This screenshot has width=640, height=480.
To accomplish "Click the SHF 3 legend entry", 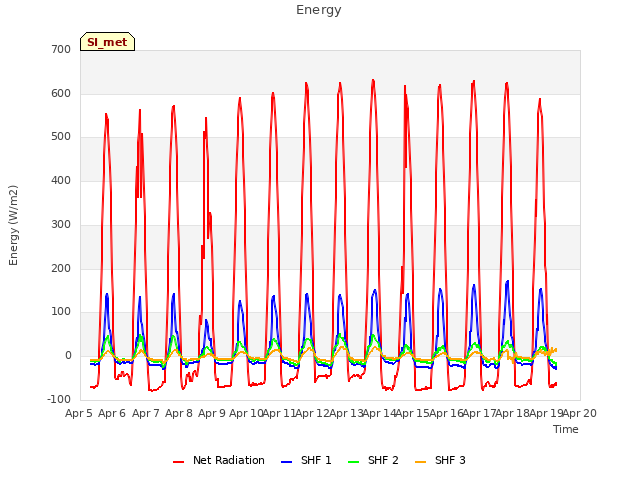I will tap(440, 460).
